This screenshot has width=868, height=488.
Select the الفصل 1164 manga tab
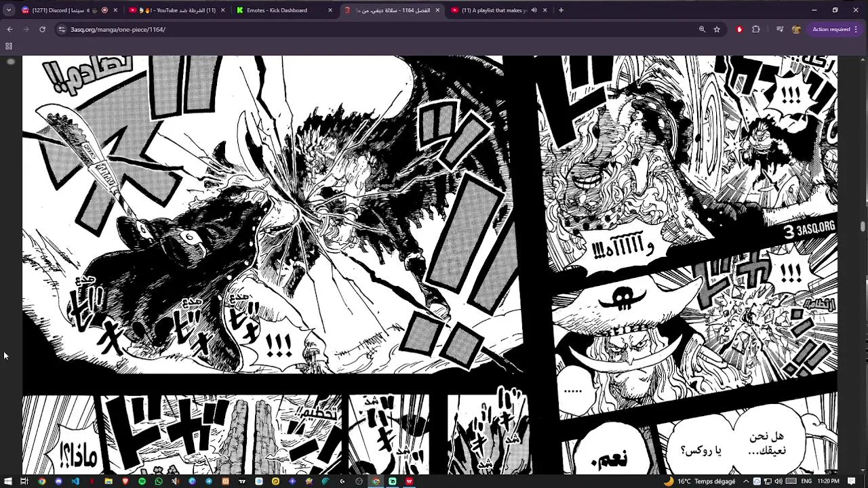pos(391,10)
